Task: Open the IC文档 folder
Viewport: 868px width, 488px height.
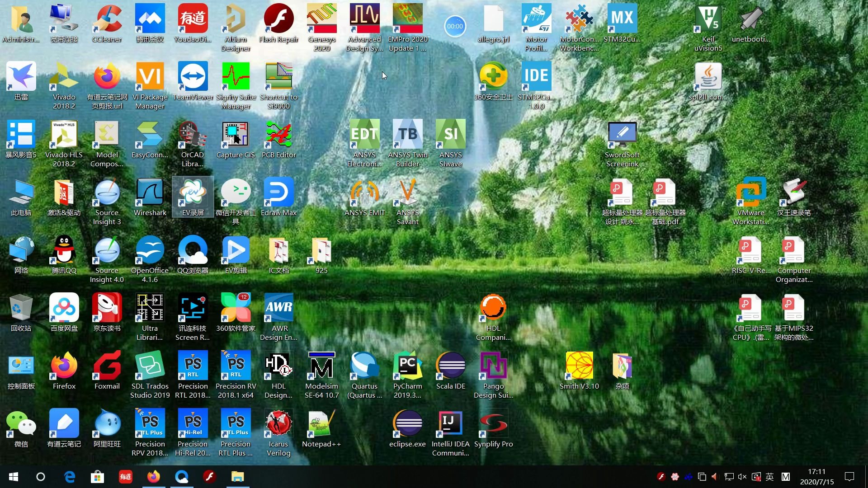Action: (x=278, y=255)
